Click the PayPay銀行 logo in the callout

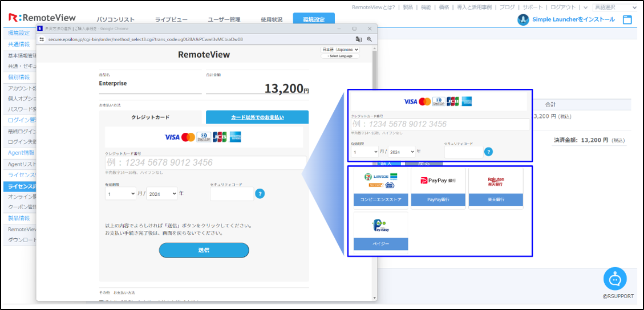(x=438, y=181)
